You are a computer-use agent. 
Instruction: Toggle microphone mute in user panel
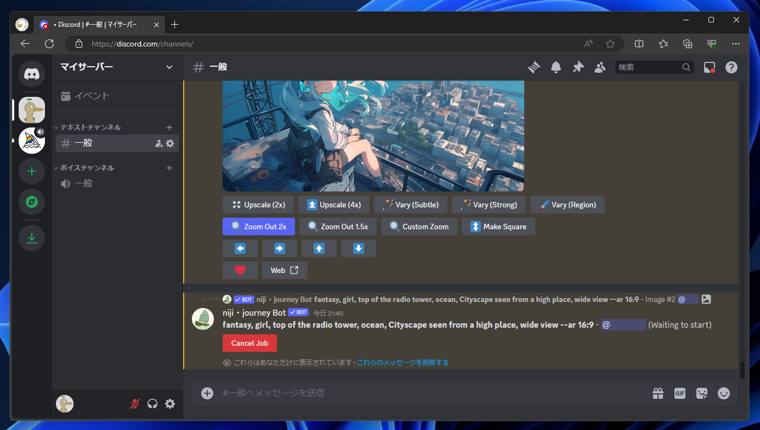point(134,403)
